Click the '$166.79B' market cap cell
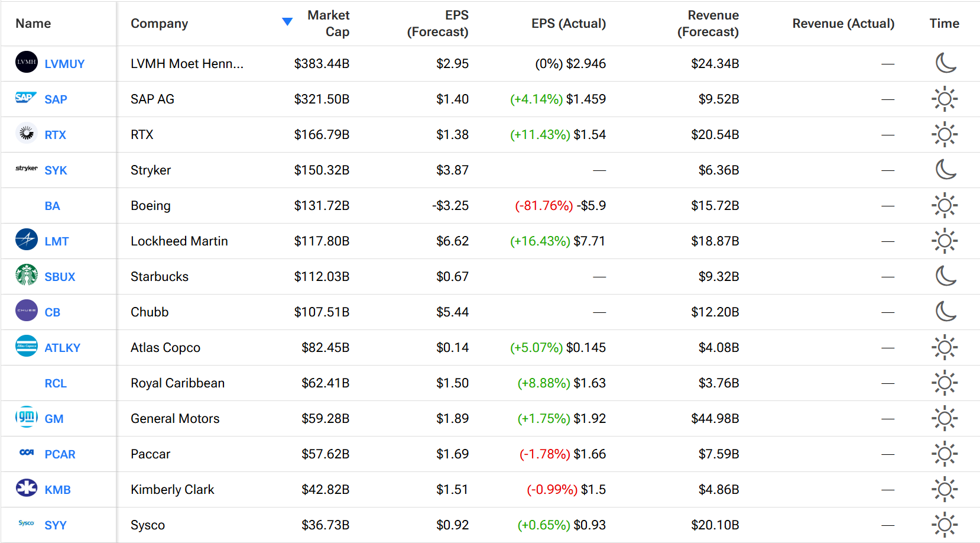980x543 pixels. (x=322, y=134)
